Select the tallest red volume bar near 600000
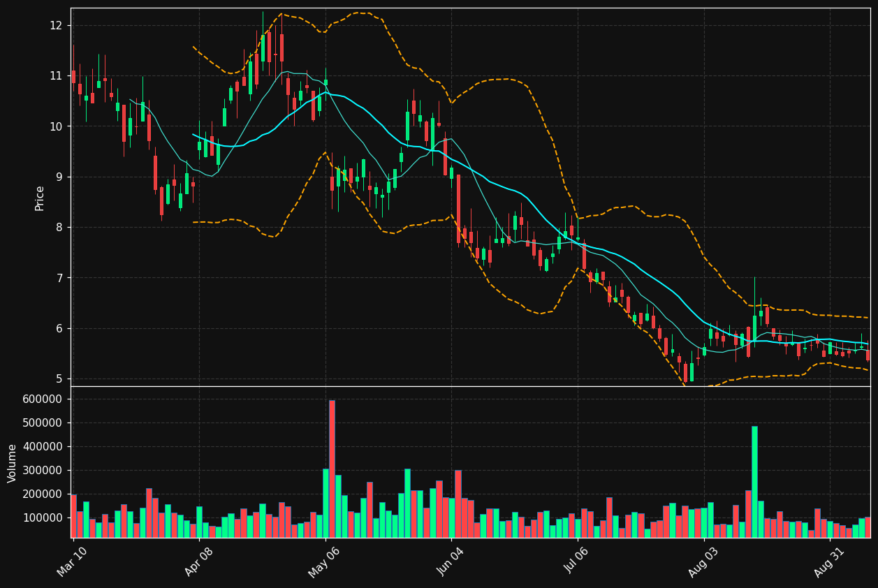The width and height of the screenshot is (878, 588). click(x=332, y=469)
